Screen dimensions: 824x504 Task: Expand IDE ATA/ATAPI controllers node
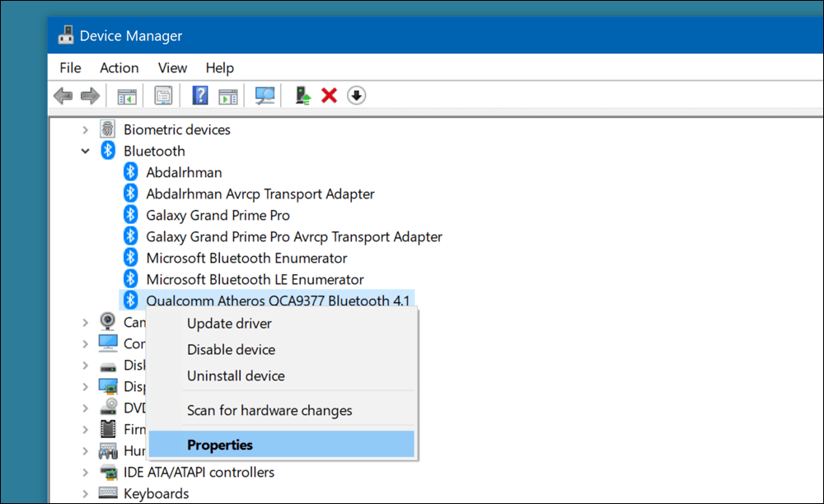click(85, 473)
